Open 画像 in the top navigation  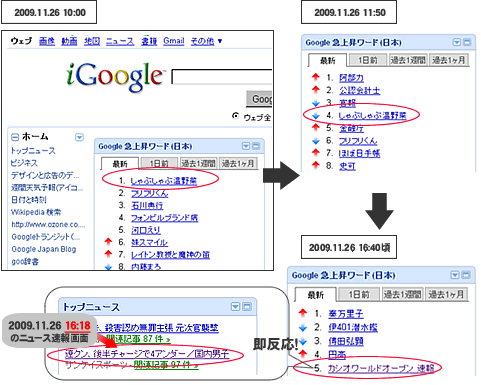click(x=47, y=41)
